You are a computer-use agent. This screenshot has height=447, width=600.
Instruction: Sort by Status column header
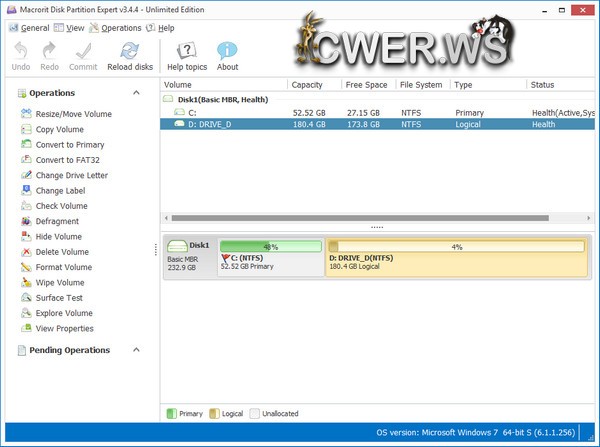[x=542, y=85]
